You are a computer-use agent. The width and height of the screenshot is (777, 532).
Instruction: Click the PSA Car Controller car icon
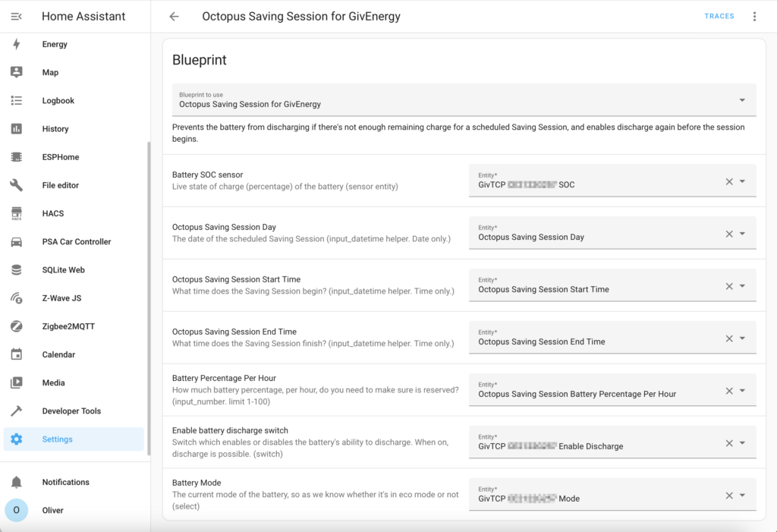(x=17, y=242)
